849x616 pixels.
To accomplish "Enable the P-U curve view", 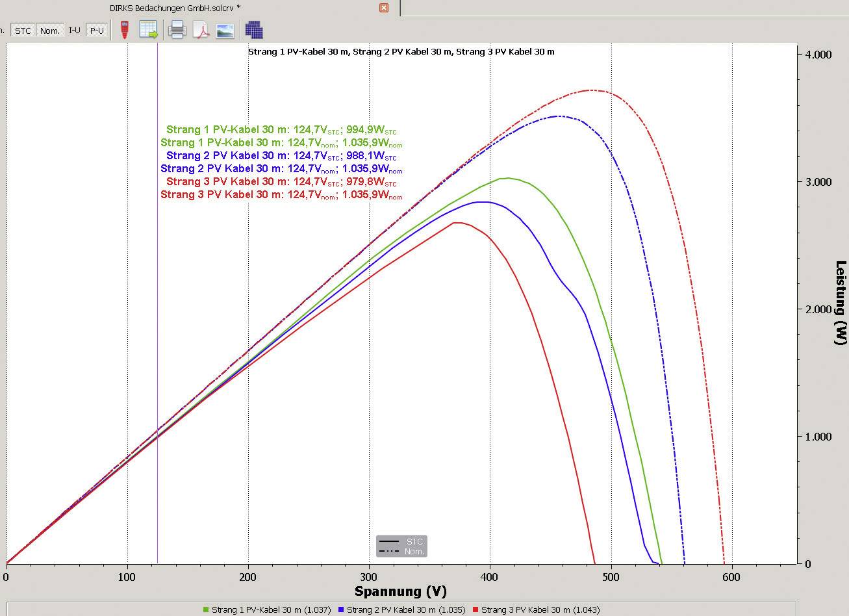I will tap(96, 30).
